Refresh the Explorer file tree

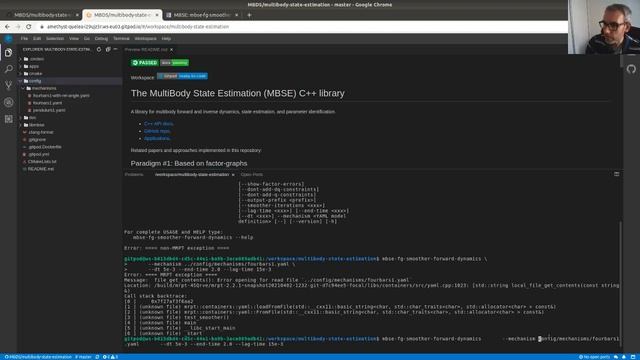[99, 49]
